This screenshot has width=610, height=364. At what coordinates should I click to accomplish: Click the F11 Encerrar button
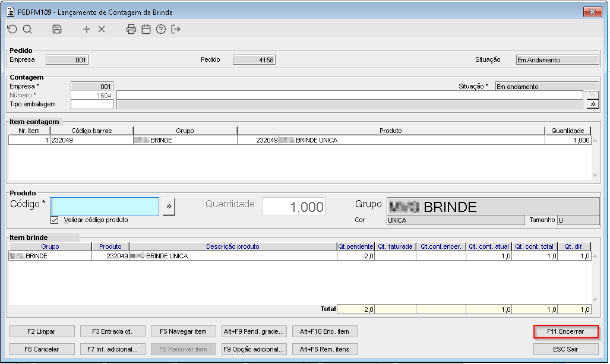point(565,332)
